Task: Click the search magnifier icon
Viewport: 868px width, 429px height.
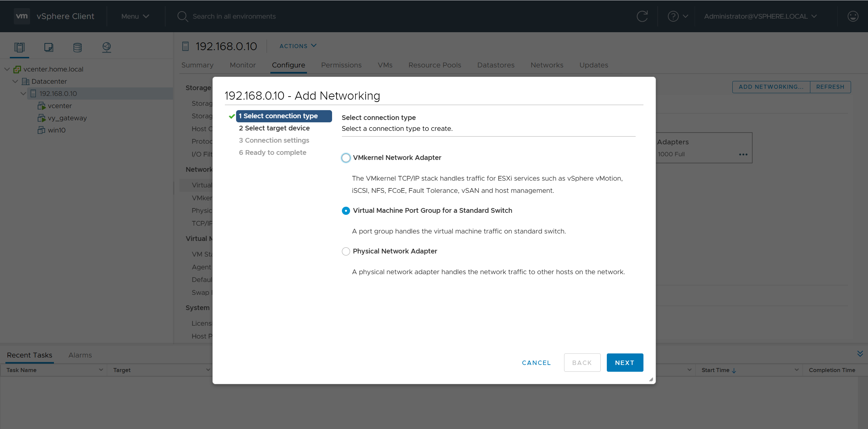Action: 182,16
